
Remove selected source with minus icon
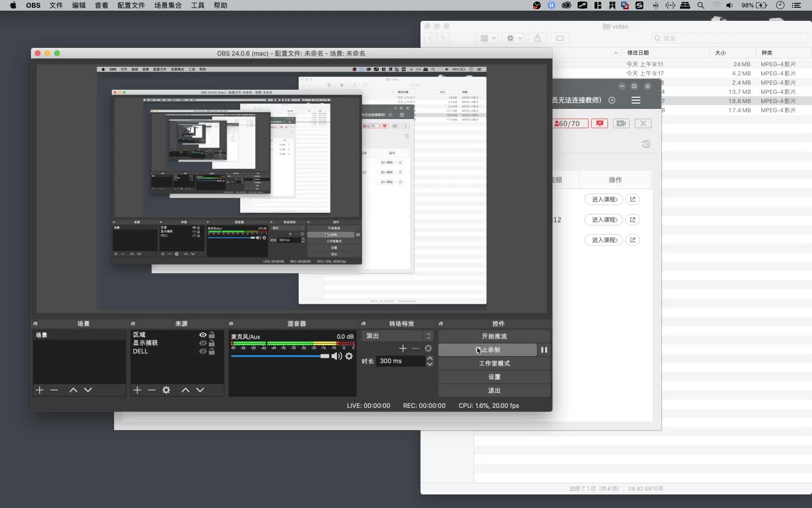click(x=152, y=390)
